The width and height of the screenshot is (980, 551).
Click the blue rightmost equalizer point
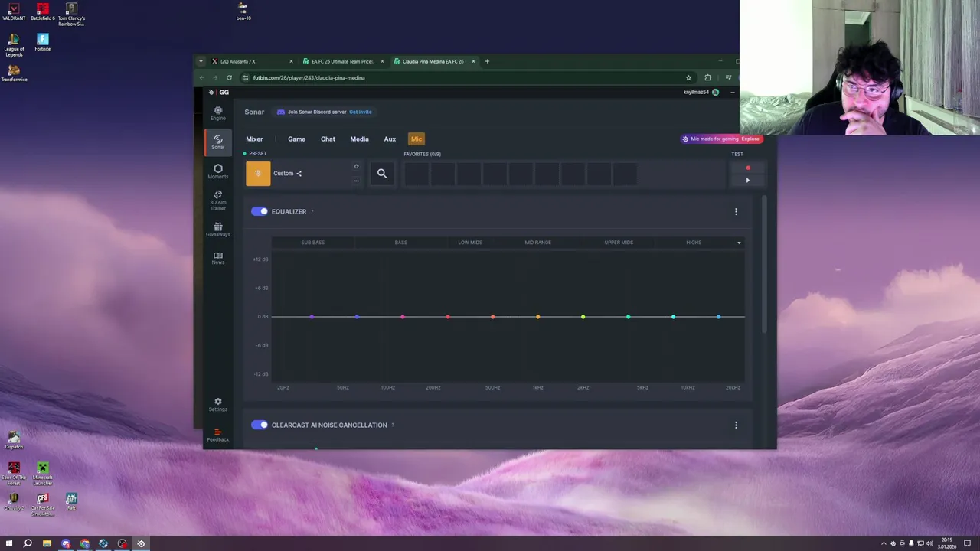[718, 317]
